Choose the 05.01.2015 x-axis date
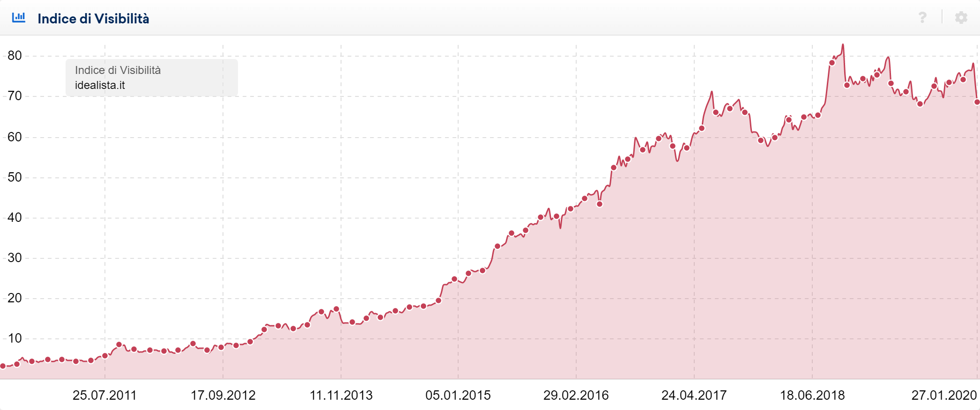The image size is (980, 410). coord(458,395)
